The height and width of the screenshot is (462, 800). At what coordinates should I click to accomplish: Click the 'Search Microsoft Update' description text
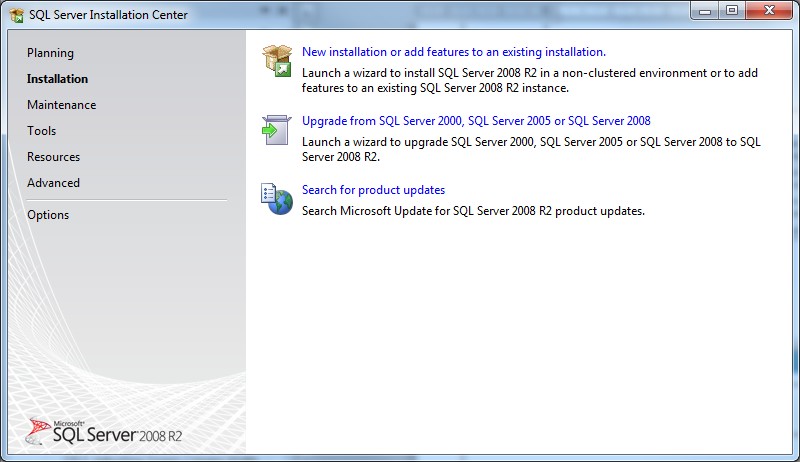click(x=473, y=211)
